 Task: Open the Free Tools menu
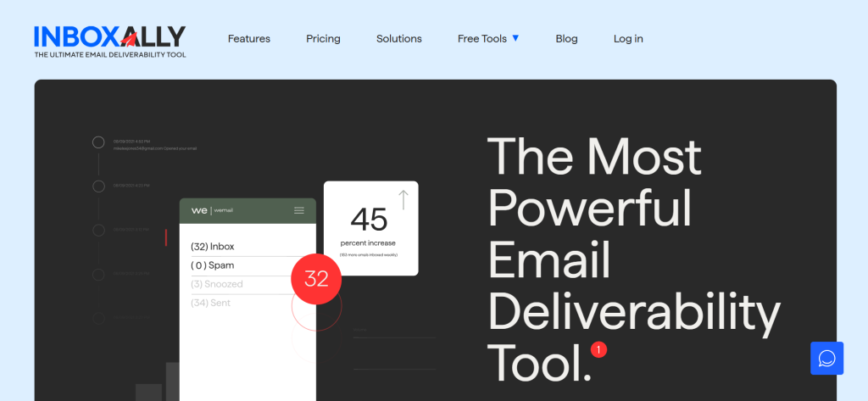482,39
